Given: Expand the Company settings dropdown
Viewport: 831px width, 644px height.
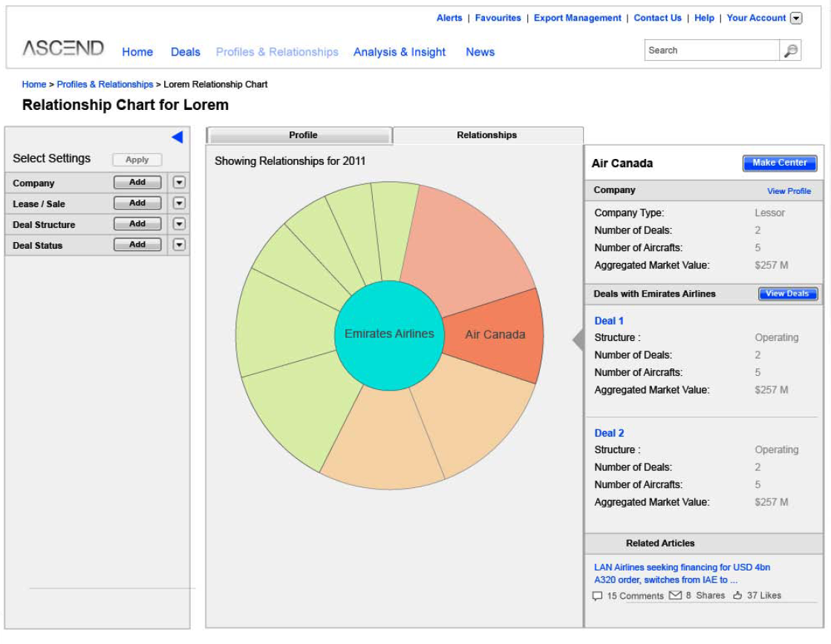Looking at the screenshot, I should [179, 182].
